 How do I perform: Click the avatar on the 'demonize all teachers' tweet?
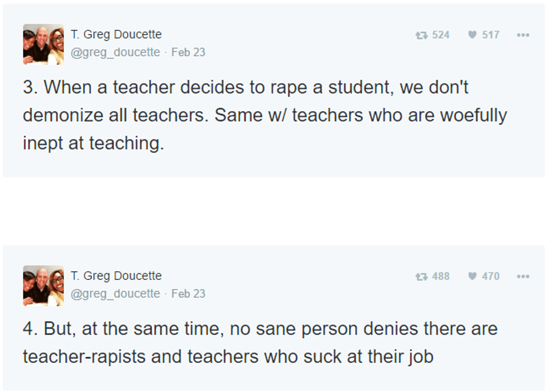coord(44,44)
